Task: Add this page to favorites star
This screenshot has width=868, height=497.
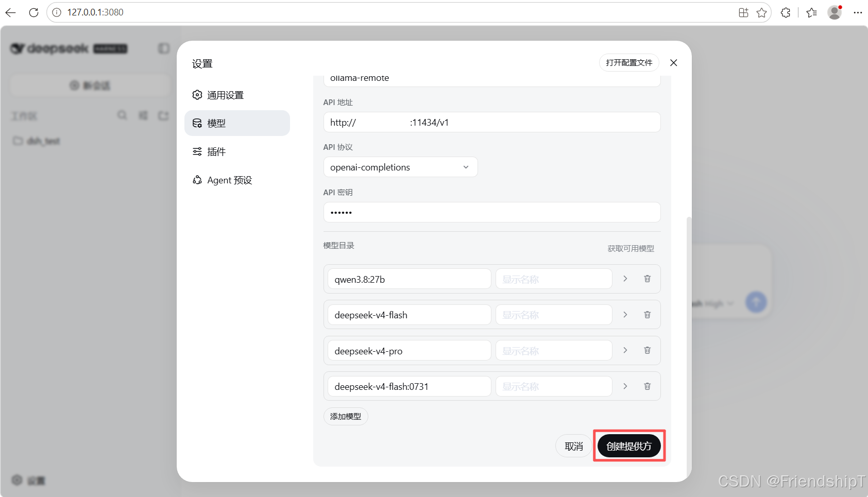Action: point(761,12)
